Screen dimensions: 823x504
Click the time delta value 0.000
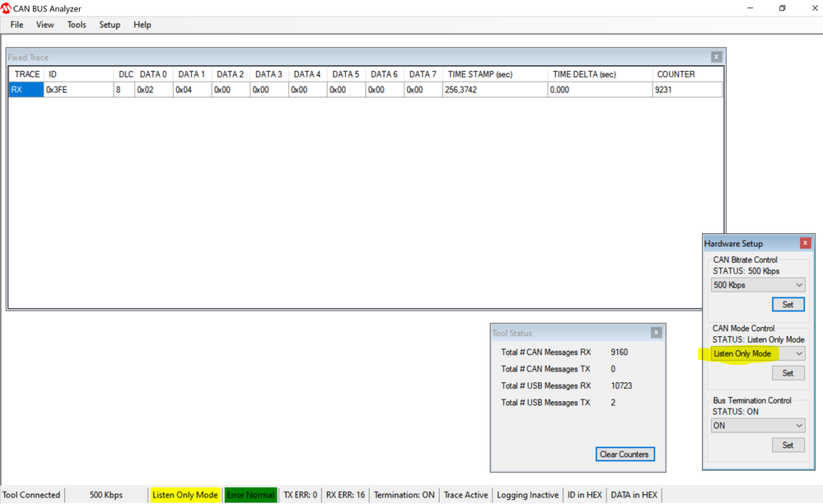coord(600,90)
